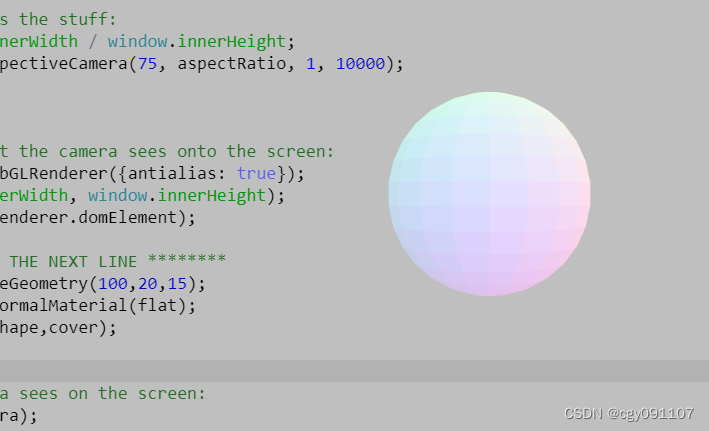Click the 'hape,cover);' code line
The height and width of the screenshot is (431, 709).
coord(58,327)
